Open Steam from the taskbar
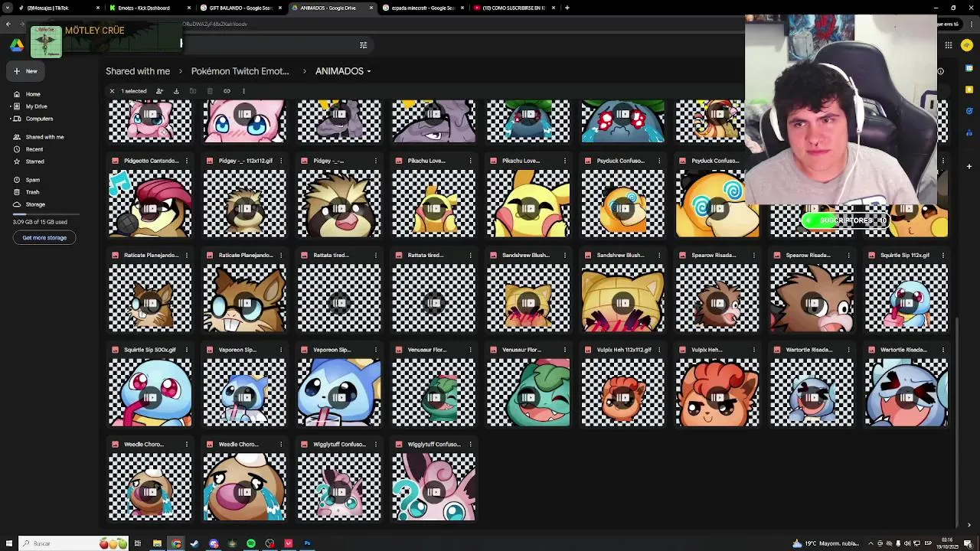The height and width of the screenshot is (551, 980). (x=194, y=543)
